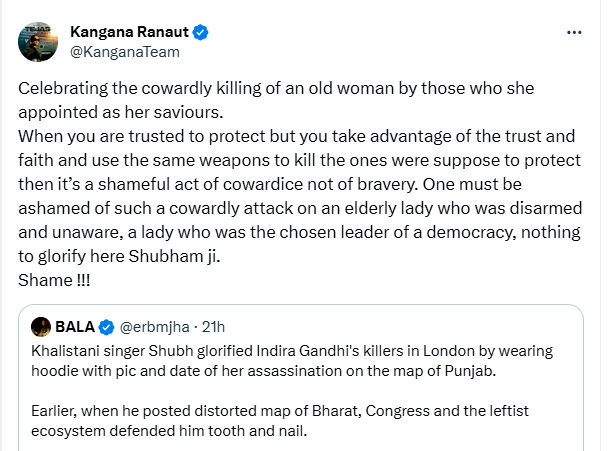608x451 pixels.
Task: Click BALA's round profile avatar
Action: 41,326
